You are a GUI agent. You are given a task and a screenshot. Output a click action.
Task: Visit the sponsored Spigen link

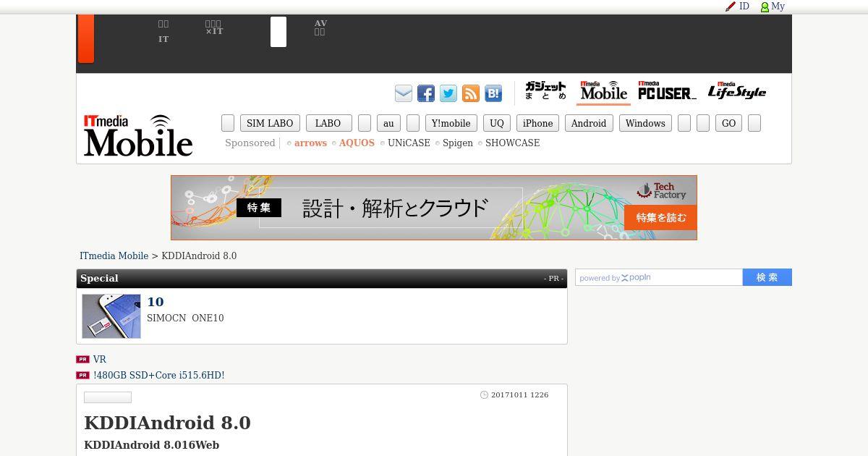tap(458, 143)
